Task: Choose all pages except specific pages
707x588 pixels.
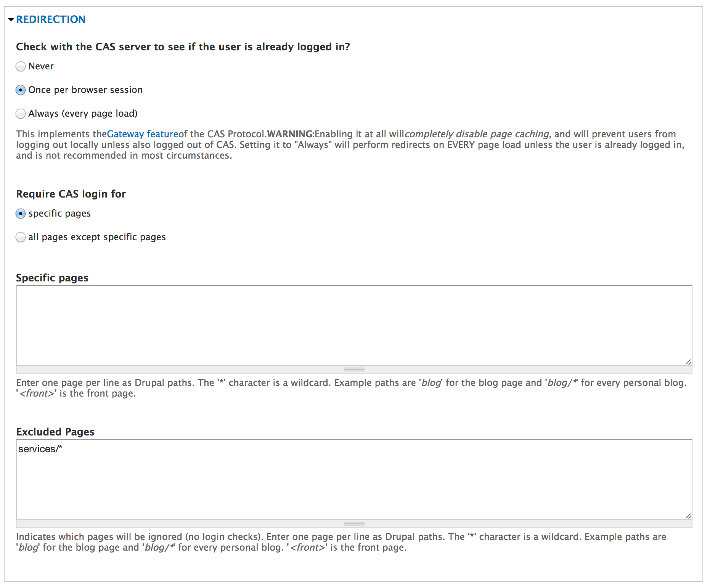Action: pos(21,237)
